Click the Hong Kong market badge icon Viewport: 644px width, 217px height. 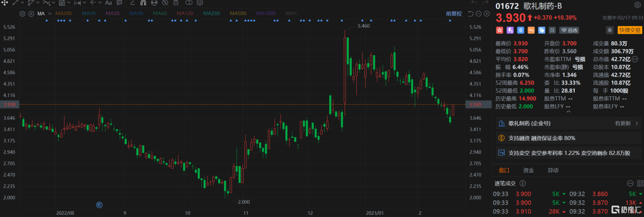(499, 30)
